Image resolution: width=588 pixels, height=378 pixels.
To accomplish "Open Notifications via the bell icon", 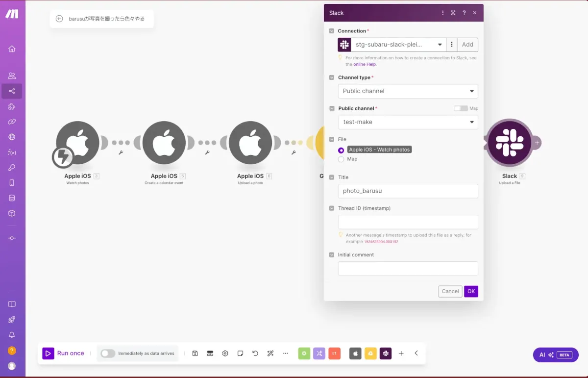I will 12,335.
